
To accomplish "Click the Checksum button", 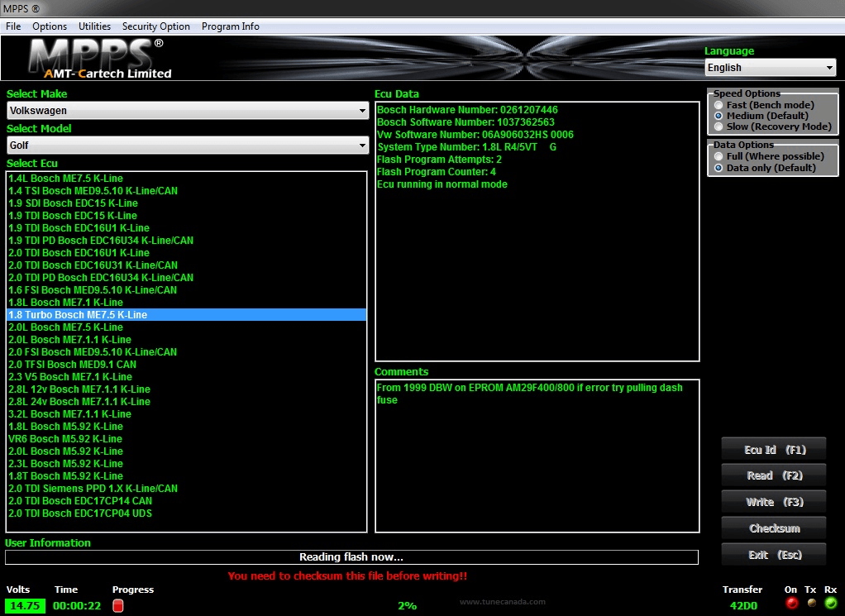I will pyautogui.click(x=773, y=528).
